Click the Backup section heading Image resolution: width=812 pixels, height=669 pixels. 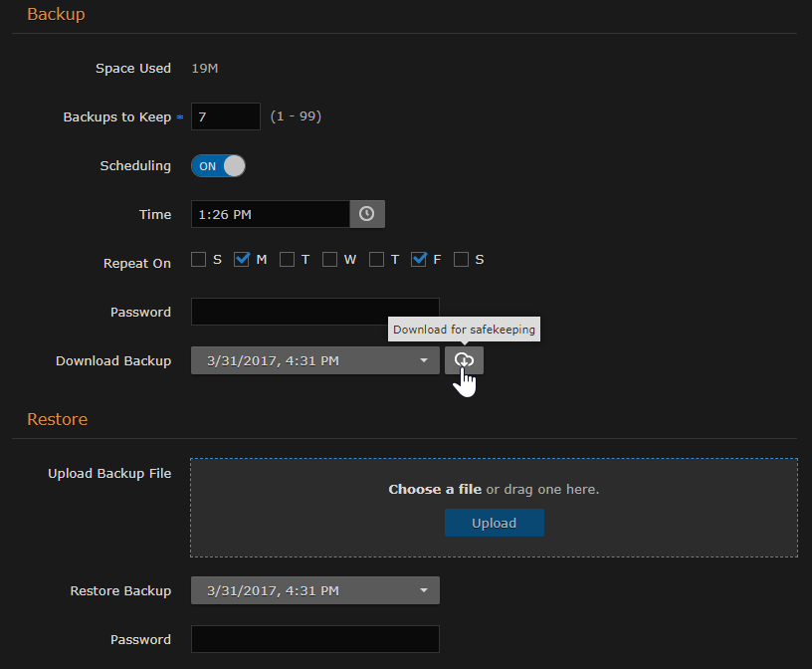(x=56, y=15)
